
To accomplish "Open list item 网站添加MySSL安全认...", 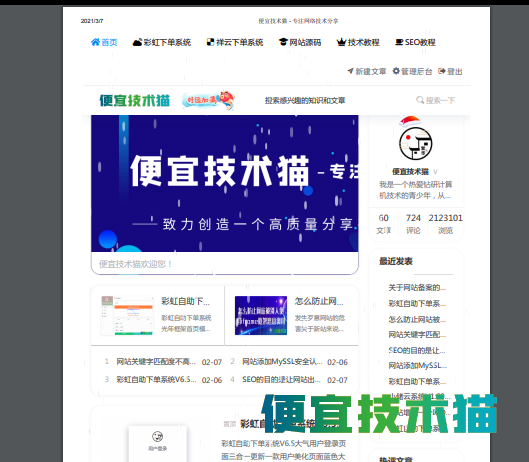I will coord(282,362).
